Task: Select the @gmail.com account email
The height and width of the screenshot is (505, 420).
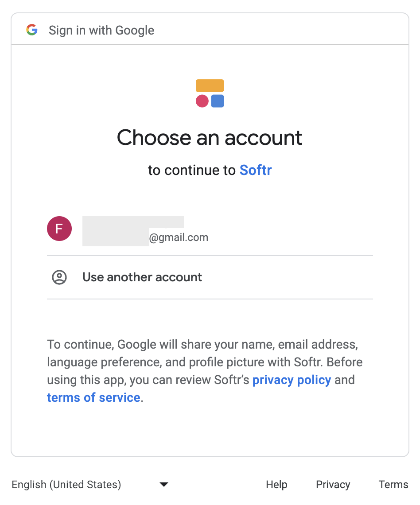Action: click(x=179, y=238)
